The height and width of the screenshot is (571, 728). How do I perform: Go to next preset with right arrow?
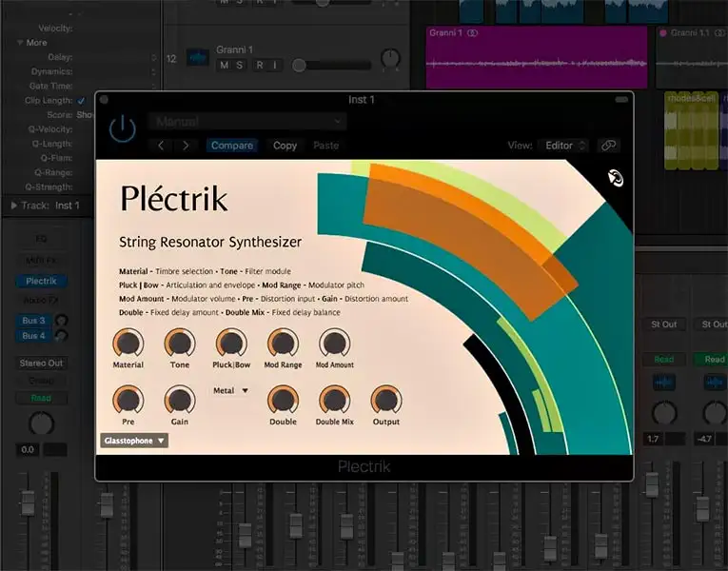point(186,146)
